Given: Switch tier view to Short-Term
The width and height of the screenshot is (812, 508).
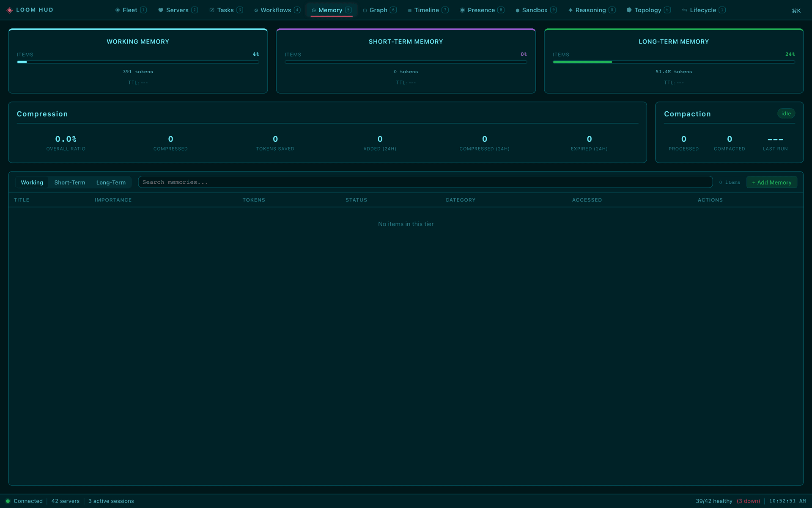Looking at the screenshot, I should (69, 182).
